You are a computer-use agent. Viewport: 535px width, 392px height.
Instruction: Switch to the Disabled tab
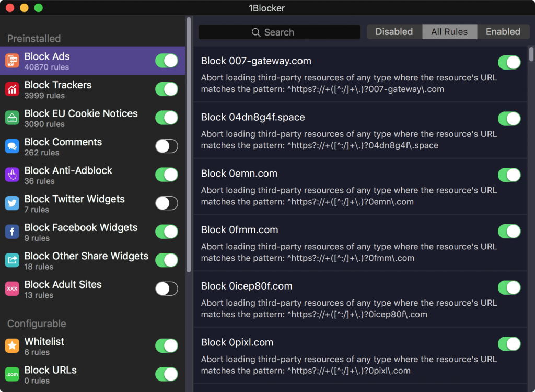coord(394,31)
